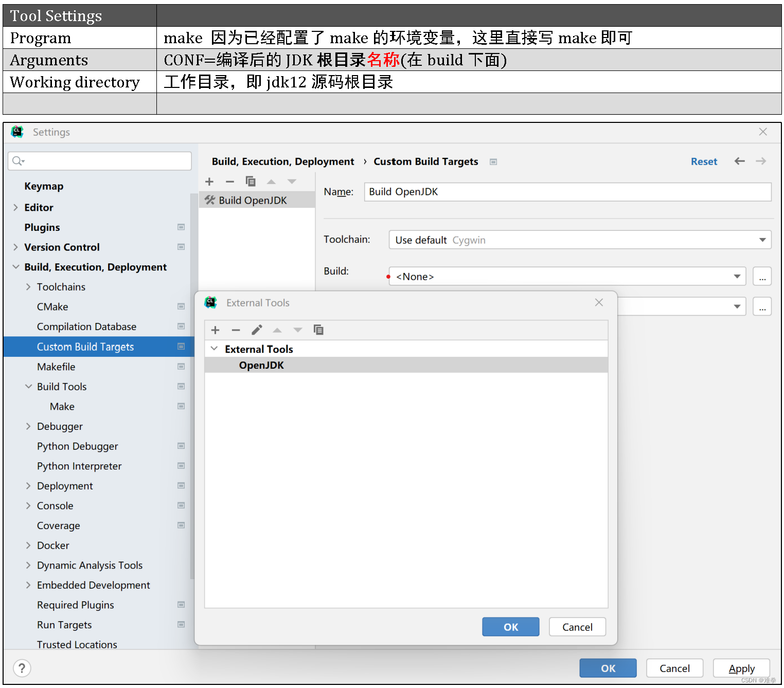Select Keymap settings page
The height and width of the screenshot is (688, 784).
tap(44, 186)
